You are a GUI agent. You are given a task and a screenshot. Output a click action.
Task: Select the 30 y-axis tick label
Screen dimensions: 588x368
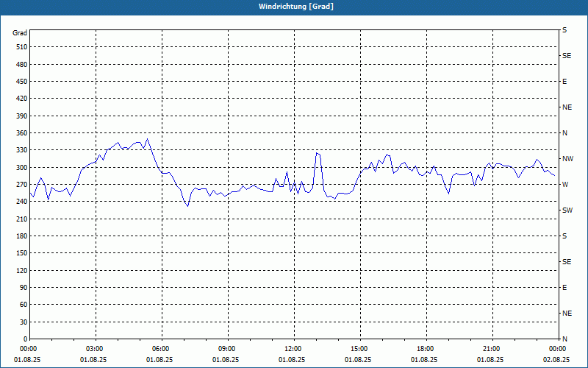24,322
